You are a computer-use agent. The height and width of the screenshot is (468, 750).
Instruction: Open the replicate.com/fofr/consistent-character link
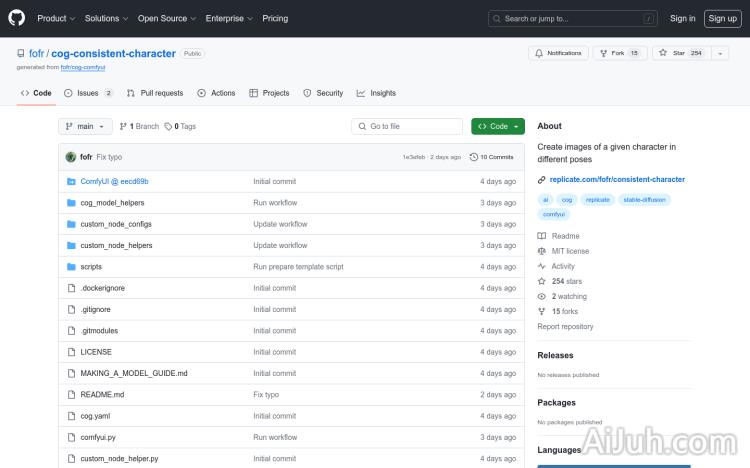[617, 180]
